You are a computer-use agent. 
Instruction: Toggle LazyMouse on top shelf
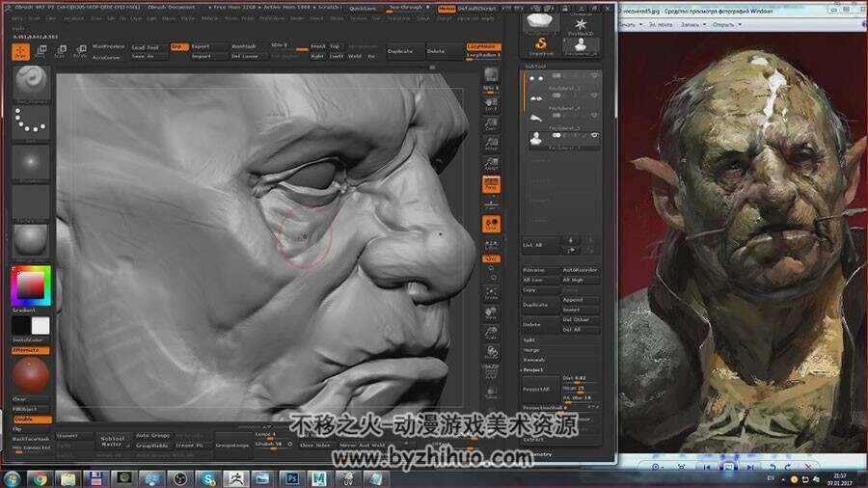coord(483,46)
